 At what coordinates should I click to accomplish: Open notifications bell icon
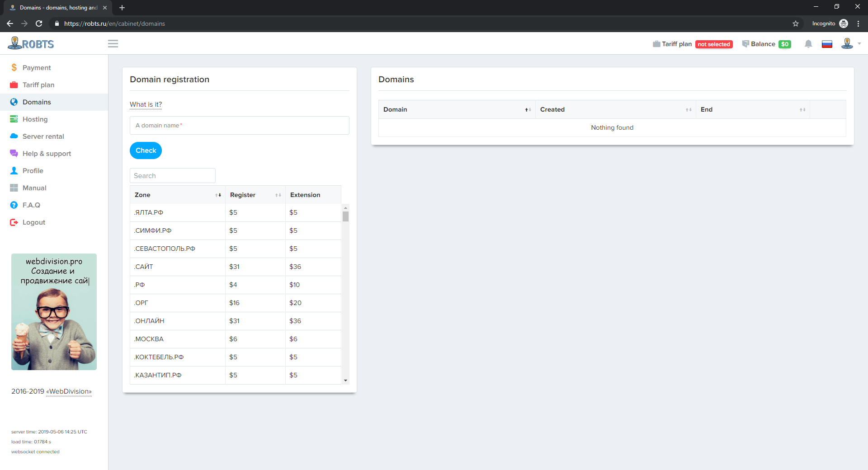808,44
